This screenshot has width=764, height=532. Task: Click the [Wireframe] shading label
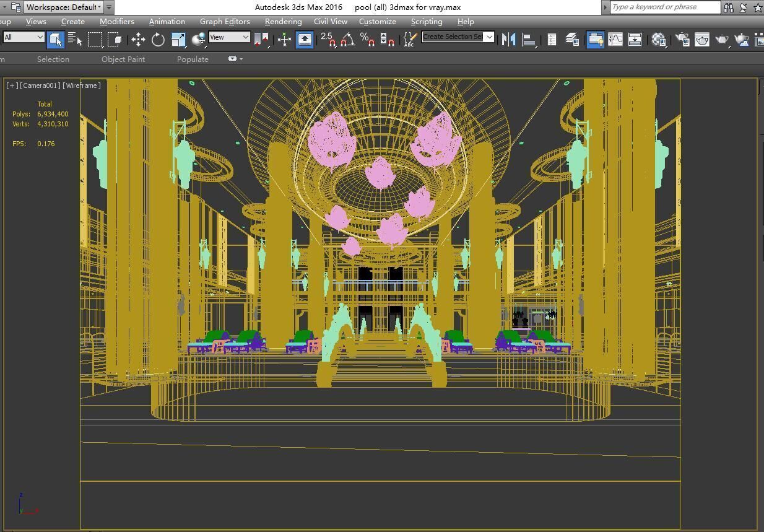[82, 85]
